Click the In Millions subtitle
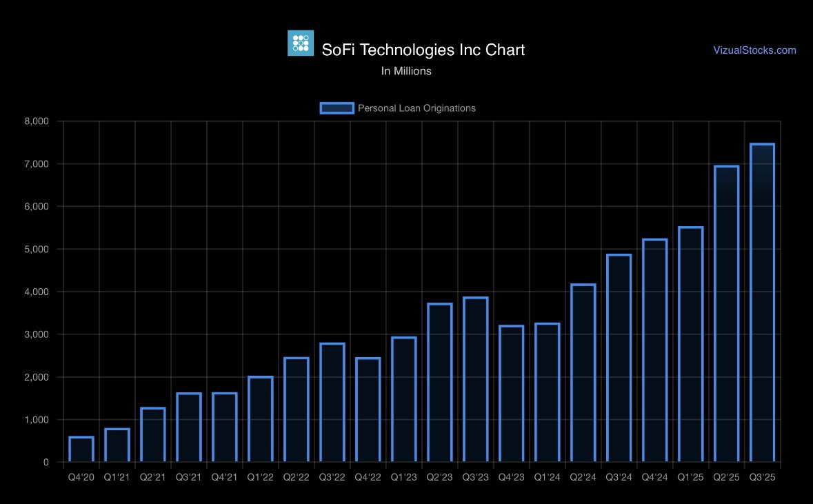The height and width of the screenshot is (504, 813). [406, 71]
